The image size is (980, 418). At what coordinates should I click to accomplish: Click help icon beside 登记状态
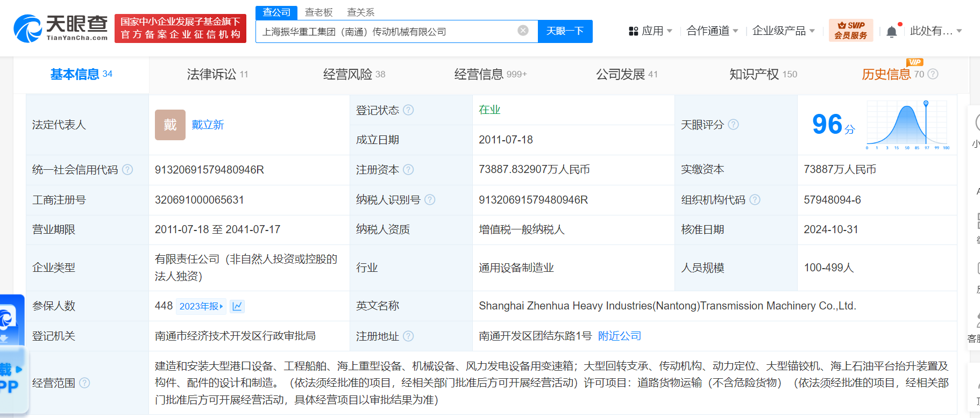tap(408, 110)
